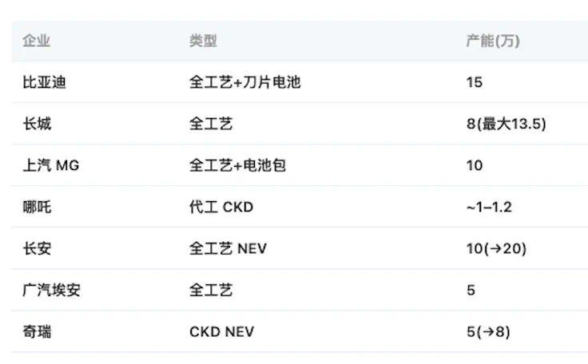Click the 企业 column header

click(x=37, y=41)
